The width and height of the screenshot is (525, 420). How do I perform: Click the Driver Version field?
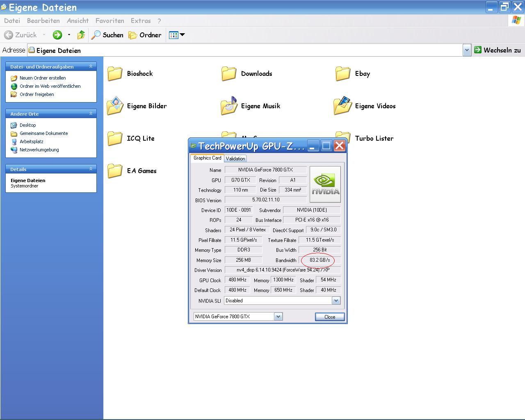pyautogui.click(x=283, y=270)
